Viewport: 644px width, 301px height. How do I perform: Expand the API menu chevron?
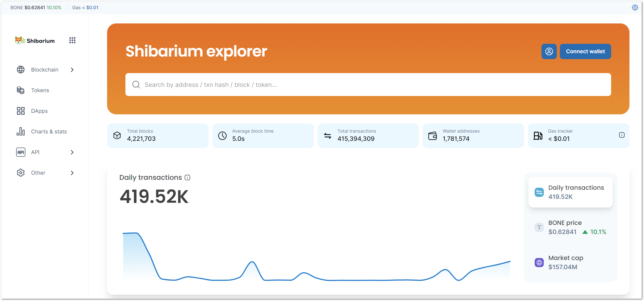pyautogui.click(x=72, y=152)
